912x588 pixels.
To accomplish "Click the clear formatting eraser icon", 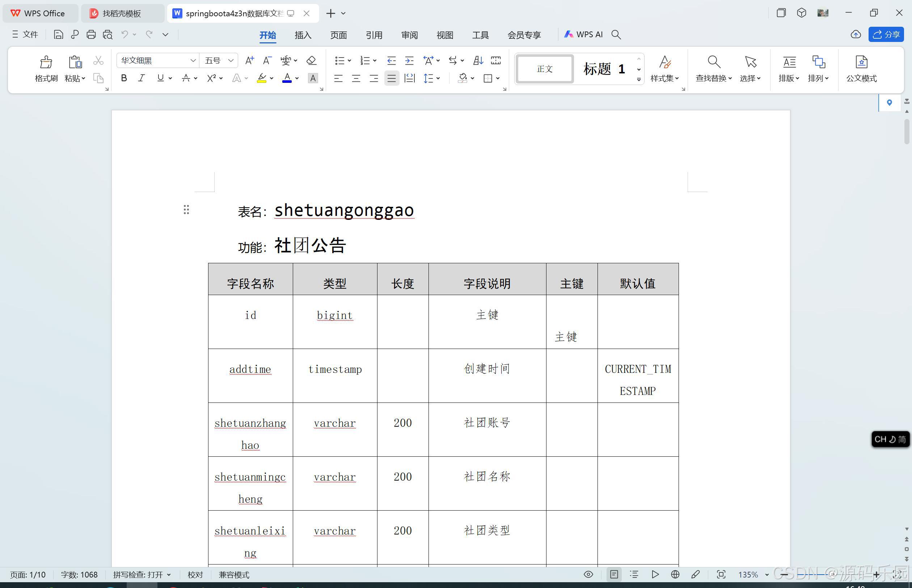I will coord(311,60).
